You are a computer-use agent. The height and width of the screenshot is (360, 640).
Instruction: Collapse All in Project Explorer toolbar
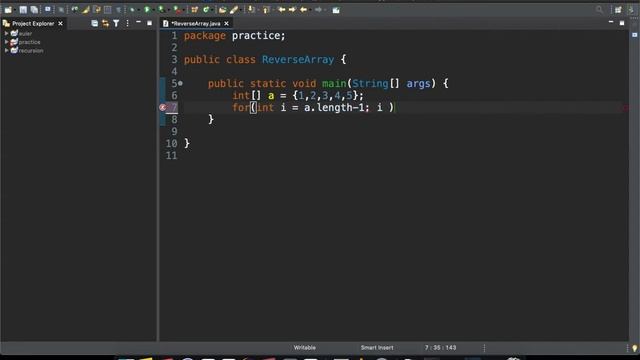[94, 24]
